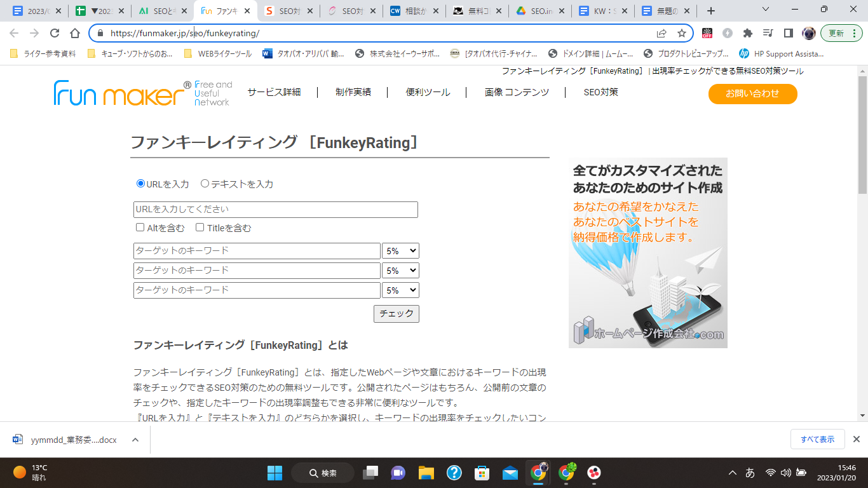Expand options for the downloaded docx file
This screenshot has width=868, height=488.
(135, 440)
